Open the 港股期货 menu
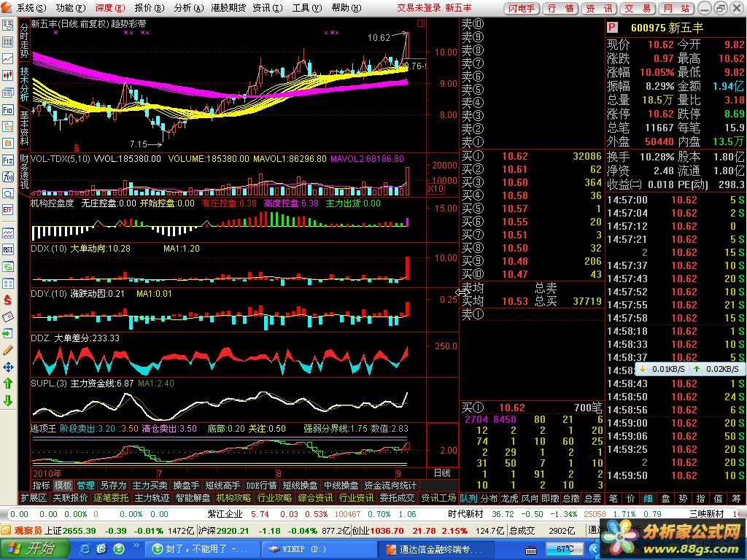 (x=228, y=8)
